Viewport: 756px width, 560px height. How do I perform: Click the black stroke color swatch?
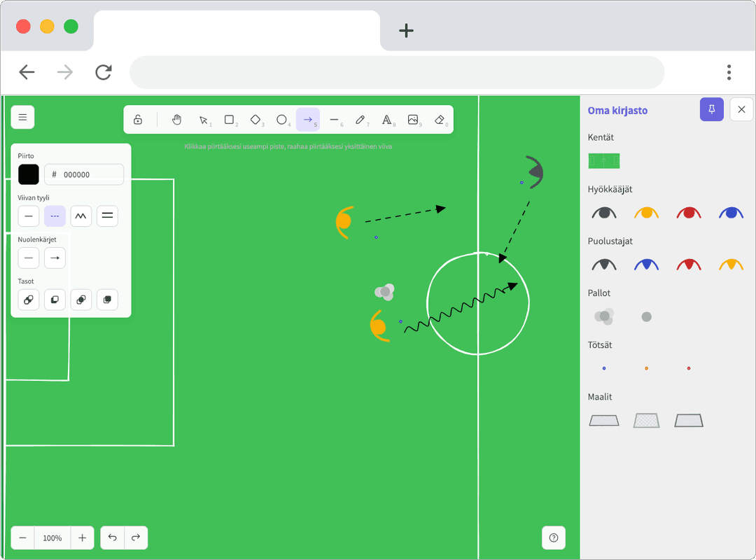[29, 174]
